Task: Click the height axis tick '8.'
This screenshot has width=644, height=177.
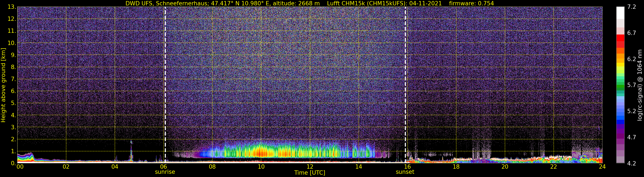Action: tap(13, 67)
